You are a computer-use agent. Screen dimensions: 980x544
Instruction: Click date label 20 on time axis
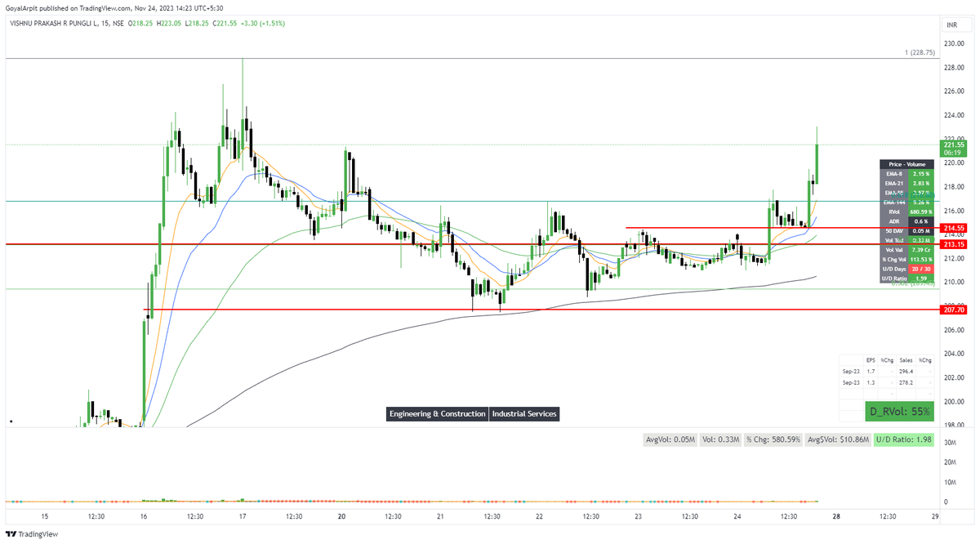click(x=341, y=516)
